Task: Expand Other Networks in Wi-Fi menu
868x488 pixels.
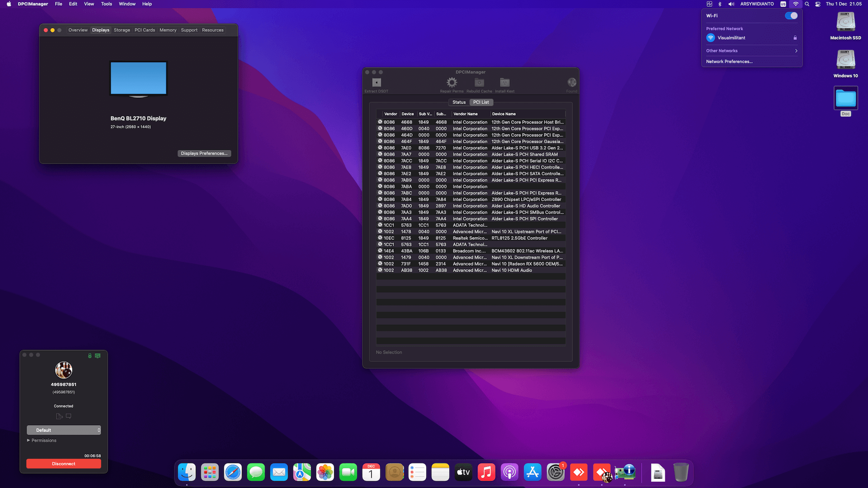Action: click(752, 51)
